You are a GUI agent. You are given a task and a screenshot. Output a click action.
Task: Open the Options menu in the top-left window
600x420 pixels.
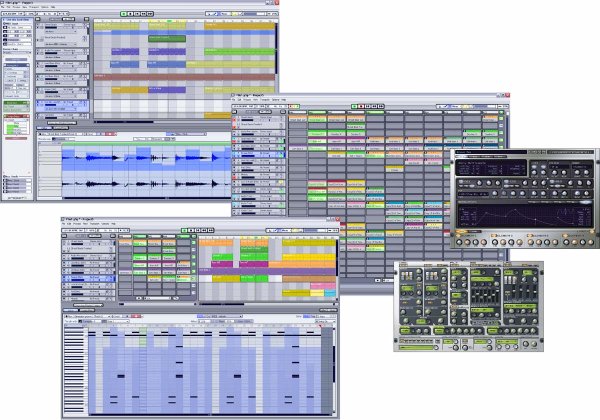[x=44, y=7]
